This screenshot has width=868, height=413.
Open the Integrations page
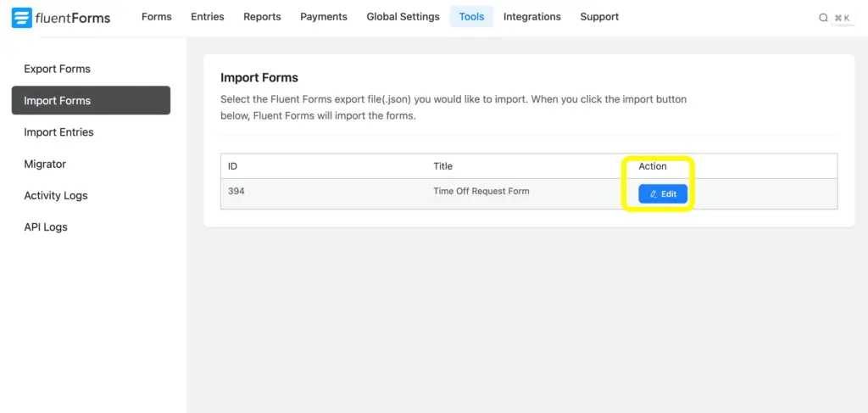(532, 17)
